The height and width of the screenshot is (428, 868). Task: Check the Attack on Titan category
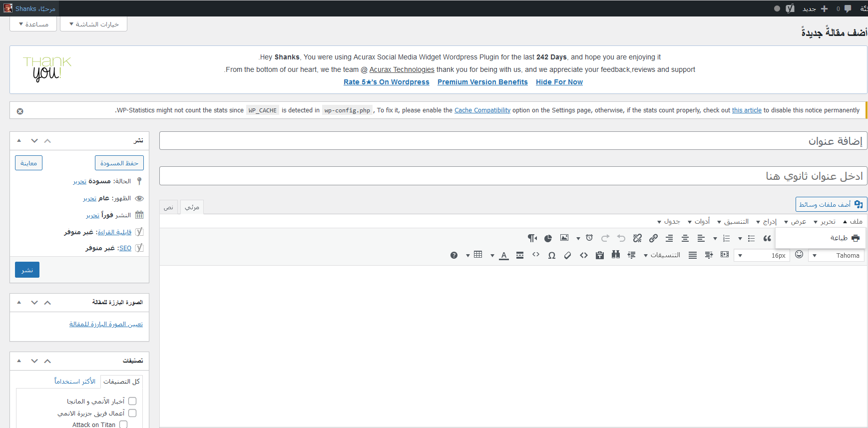(123, 425)
